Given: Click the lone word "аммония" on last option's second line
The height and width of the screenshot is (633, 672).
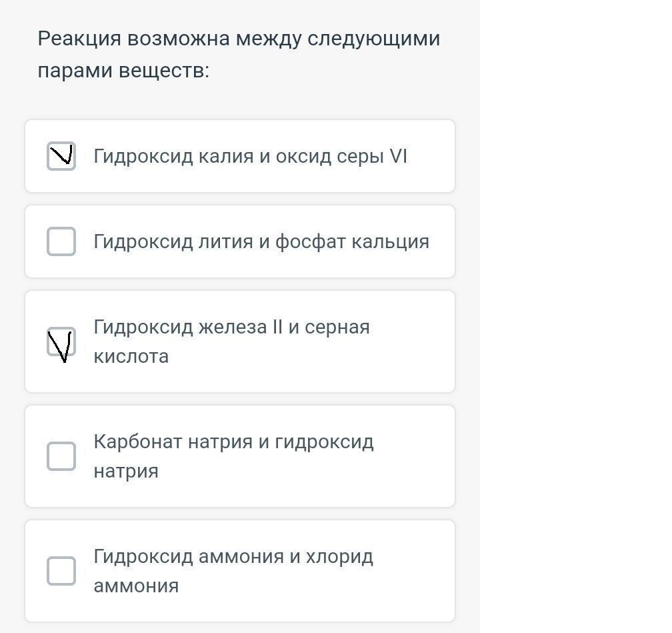Looking at the screenshot, I should tap(136, 586).
